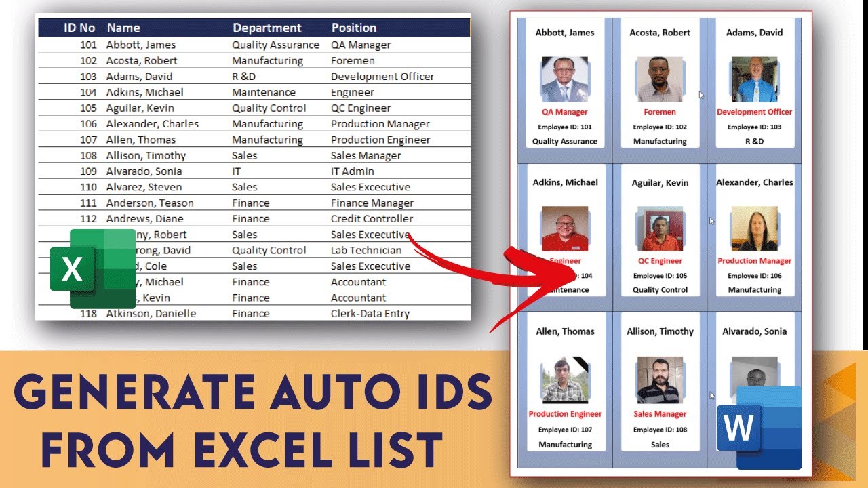This screenshot has width=868, height=488.
Task: Click the red QC Engineer title on card
Action: click(x=660, y=261)
